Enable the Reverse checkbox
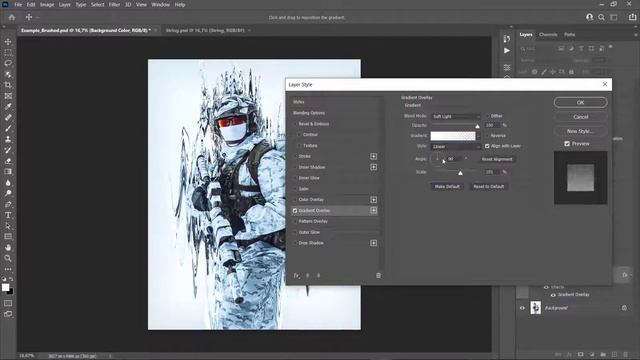The width and height of the screenshot is (640, 360). [487, 136]
